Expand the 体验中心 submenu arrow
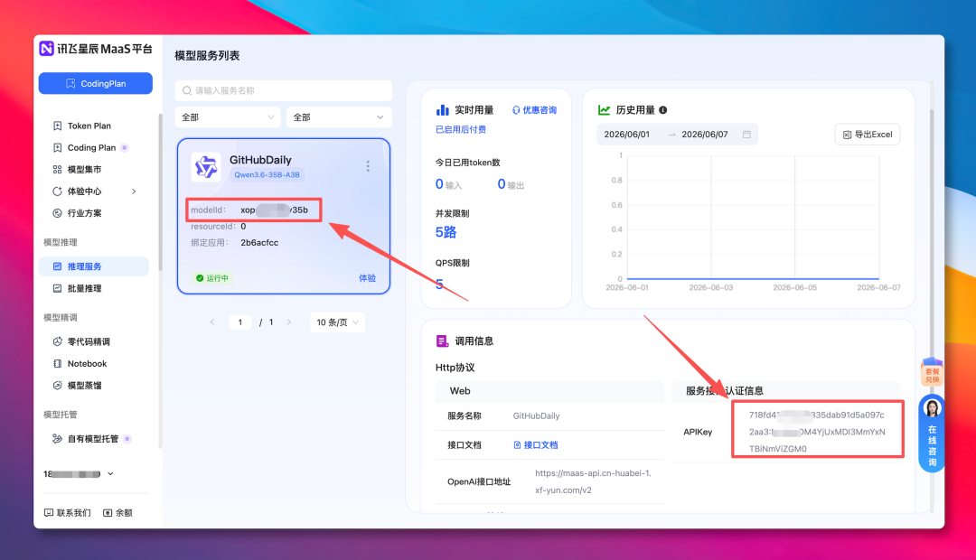 [x=134, y=191]
